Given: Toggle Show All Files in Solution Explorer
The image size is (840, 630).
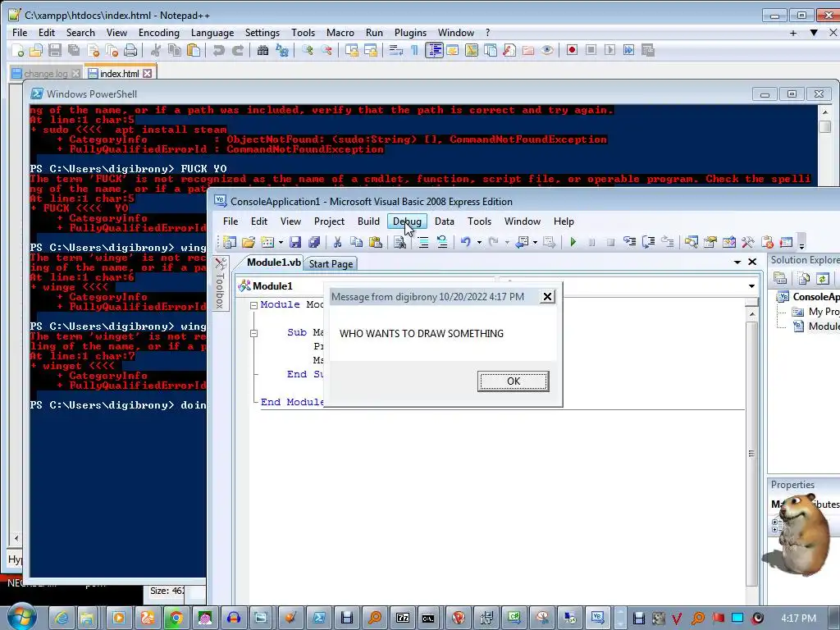Looking at the screenshot, I should [x=804, y=279].
